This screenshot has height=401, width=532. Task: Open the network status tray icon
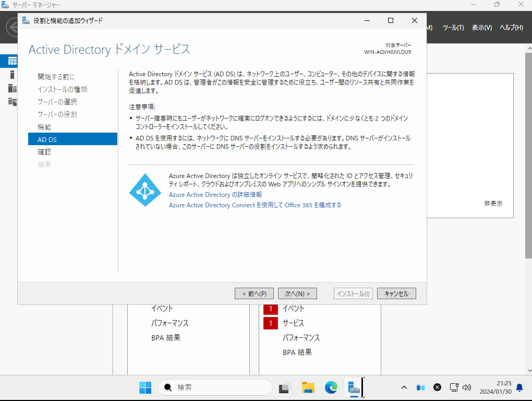(x=454, y=387)
